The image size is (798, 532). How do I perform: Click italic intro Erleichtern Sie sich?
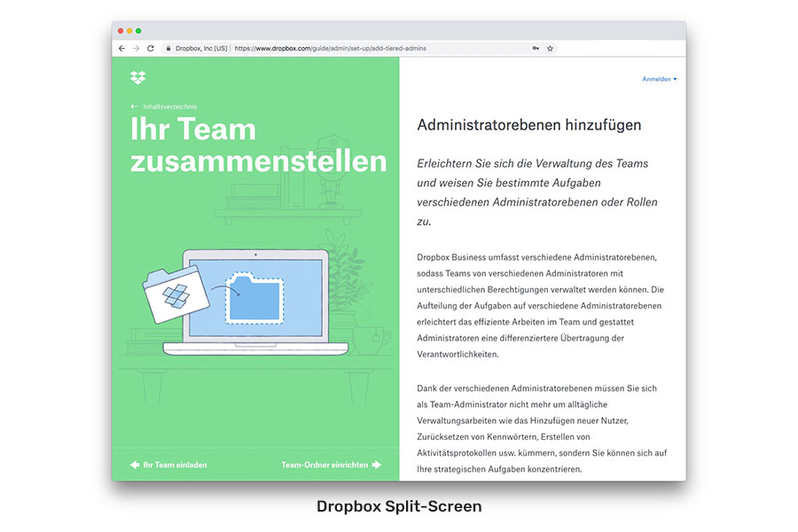coord(537,192)
